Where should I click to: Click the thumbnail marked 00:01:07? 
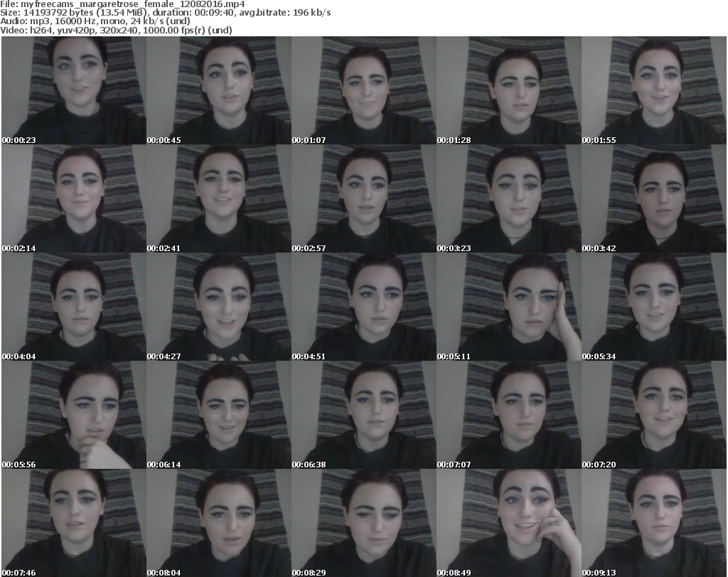point(363,90)
